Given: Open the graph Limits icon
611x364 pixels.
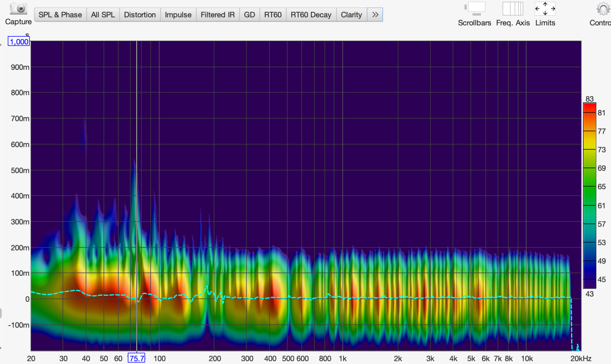Looking at the screenshot, I should tap(545, 8).
